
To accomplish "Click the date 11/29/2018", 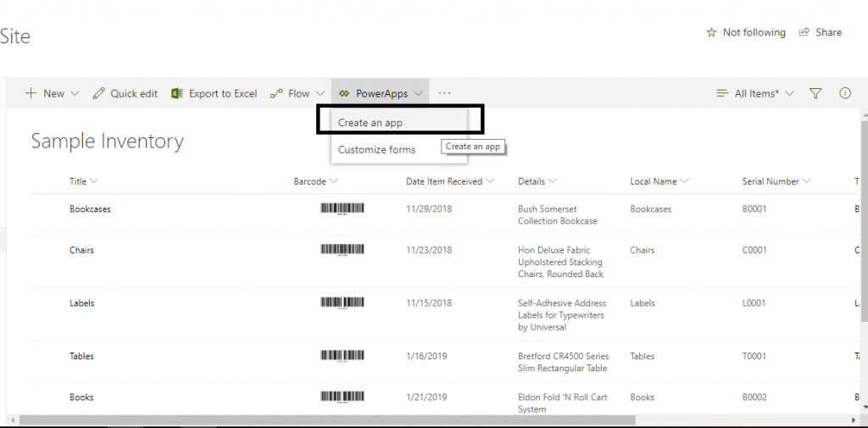I will click(x=429, y=208).
